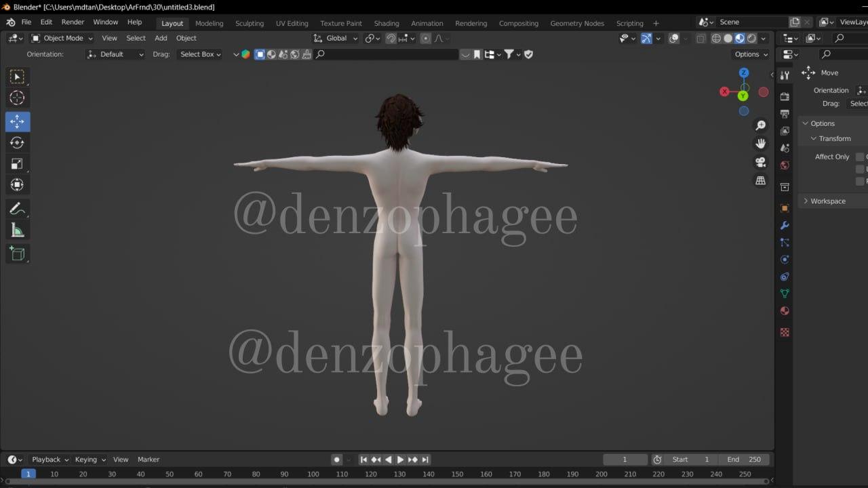The height and width of the screenshot is (488, 868).
Task: Toggle the Show Gizmo button
Action: pos(646,39)
